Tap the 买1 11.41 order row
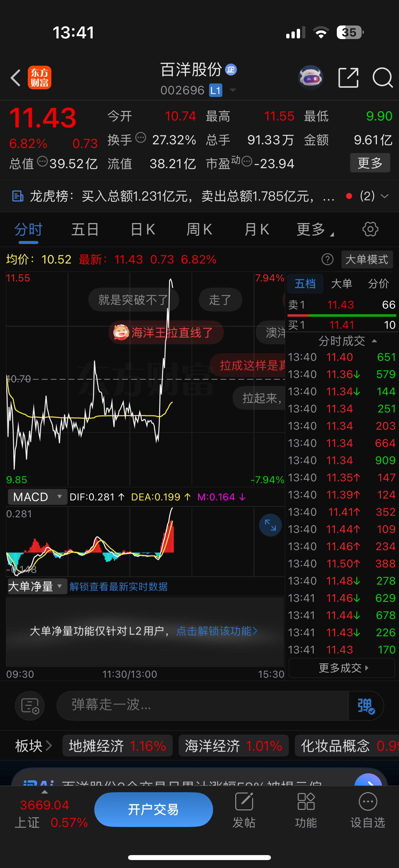Image resolution: width=399 pixels, height=868 pixels. (342, 325)
